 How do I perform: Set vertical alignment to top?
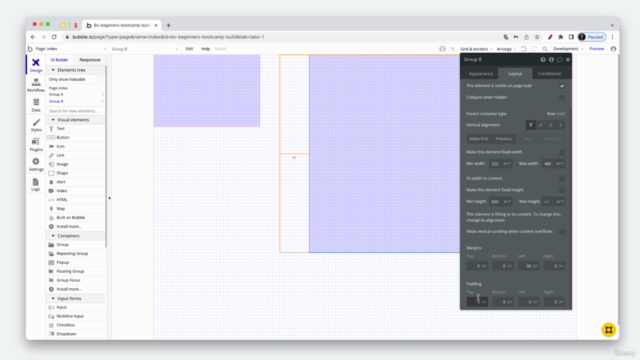coord(531,125)
